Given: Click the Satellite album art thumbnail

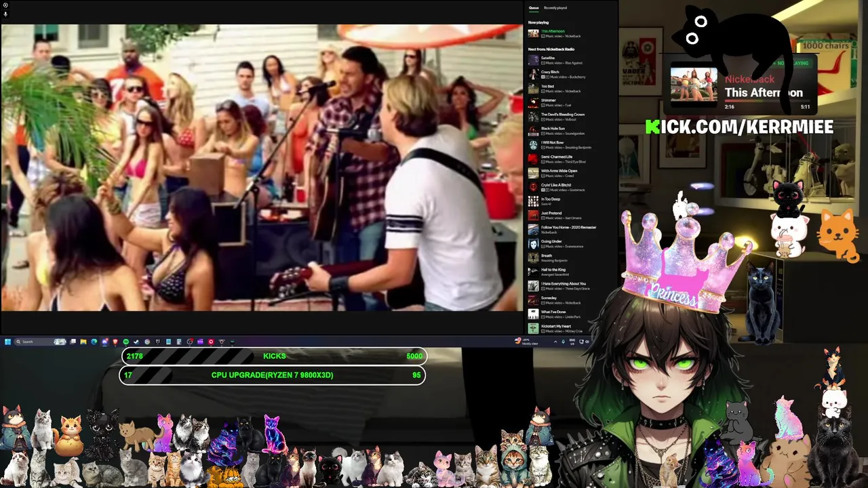Looking at the screenshot, I should coord(533,60).
